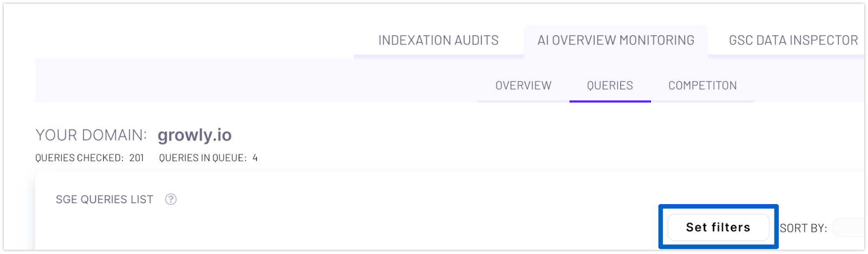The width and height of the screenshot is (868, 254).
Task: Switch to the Competiton sub-tab
Action: [x=703, y=86]
